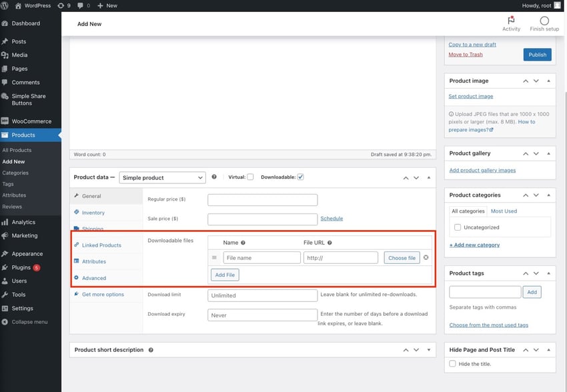567x392 pixels.
Task: Open the updates icon showing 9
Action: [61, 5]
